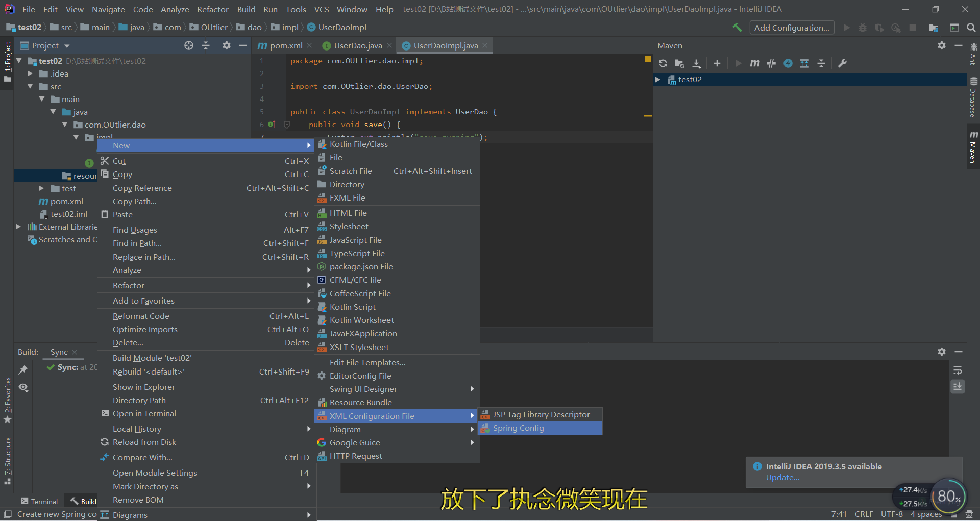Click Locate/Scroll from Source icon in Project panel

[x=189, y=45]
